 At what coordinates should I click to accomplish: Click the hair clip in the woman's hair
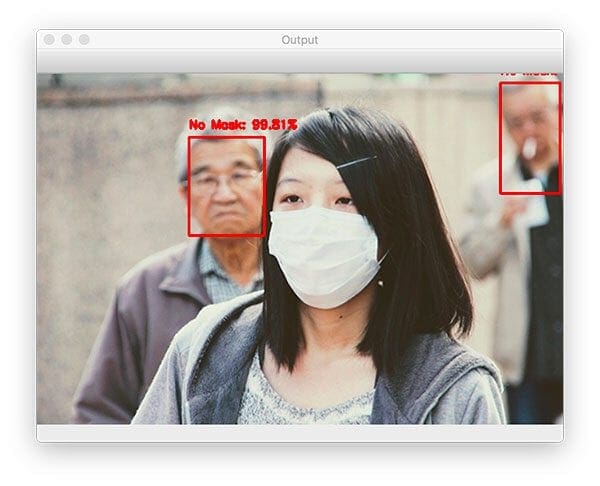tap(356, 161)
